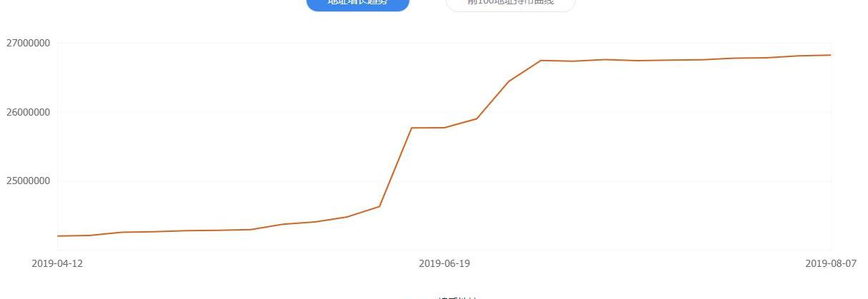The width and height of the screenshot is (868, 299).
Task: Click the point where the line first reaches its upper plateau
Action: pos(541,61)
